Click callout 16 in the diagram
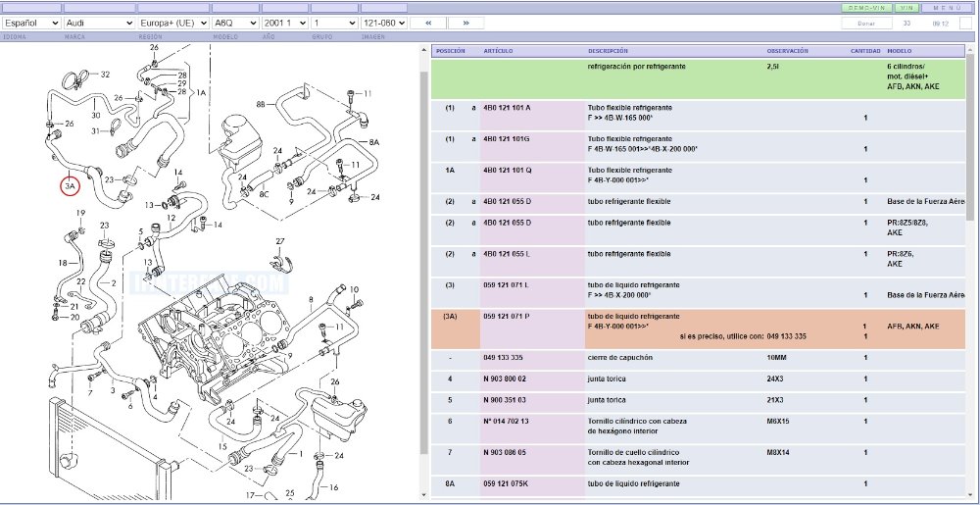 tap(333, 487)
